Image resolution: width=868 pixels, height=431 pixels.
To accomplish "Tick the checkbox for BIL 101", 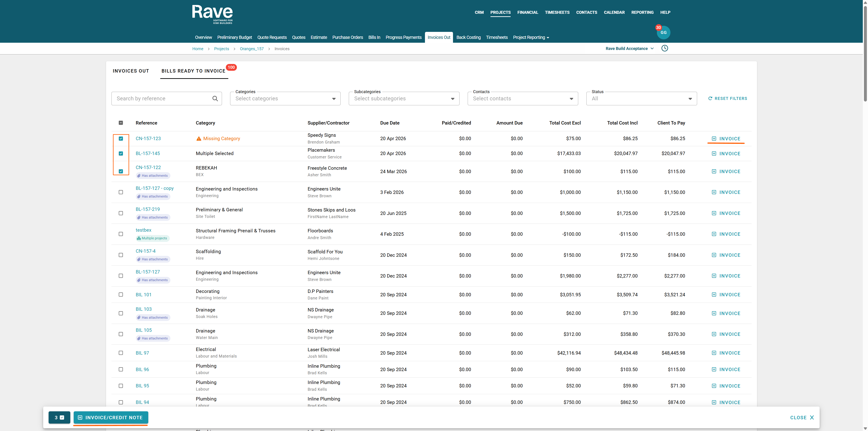I will click(121, 294).
